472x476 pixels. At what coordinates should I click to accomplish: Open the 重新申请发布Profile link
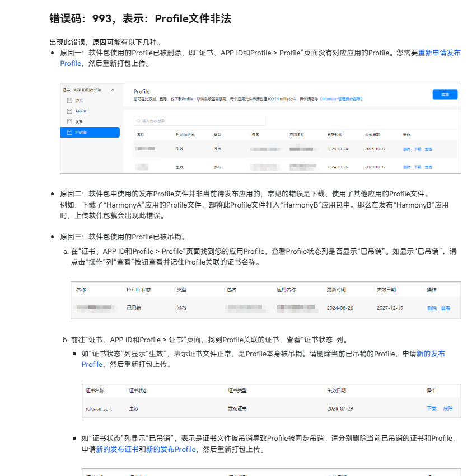click(439, 53)
